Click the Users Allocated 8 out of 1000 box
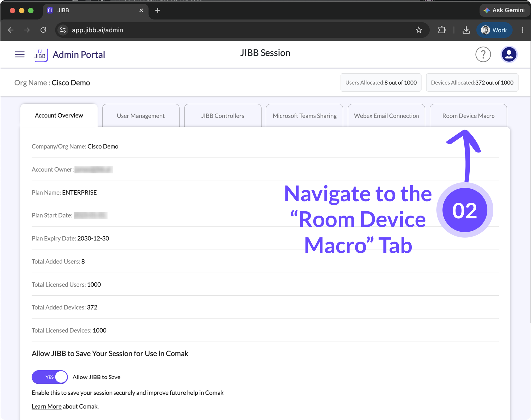 (381, 82)
